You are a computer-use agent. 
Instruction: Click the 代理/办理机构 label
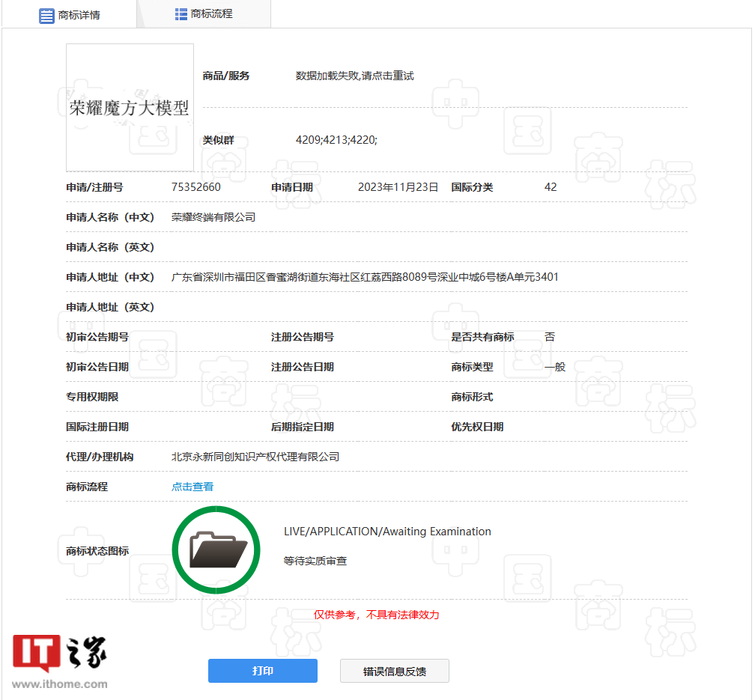coord(100,457)
